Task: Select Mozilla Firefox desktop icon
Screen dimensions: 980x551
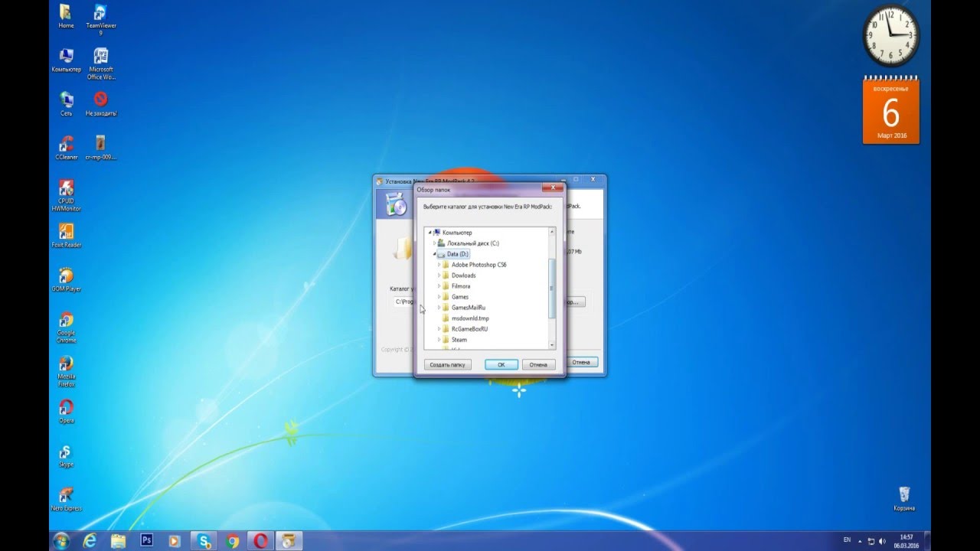Action: click(x=67, y=372)
